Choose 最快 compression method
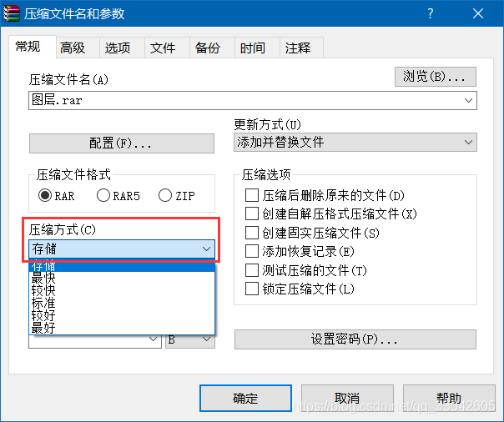 (x=122, y=278)
